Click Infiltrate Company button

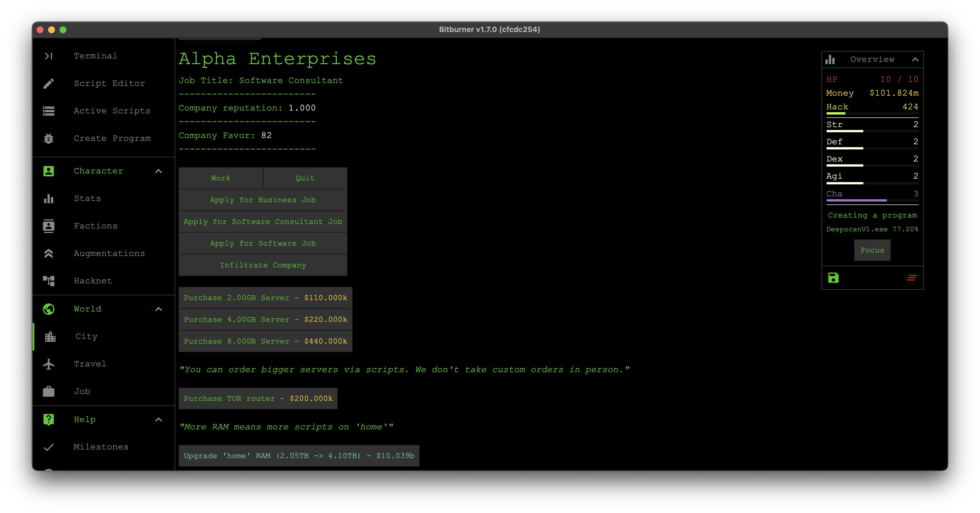coord(263,265)
